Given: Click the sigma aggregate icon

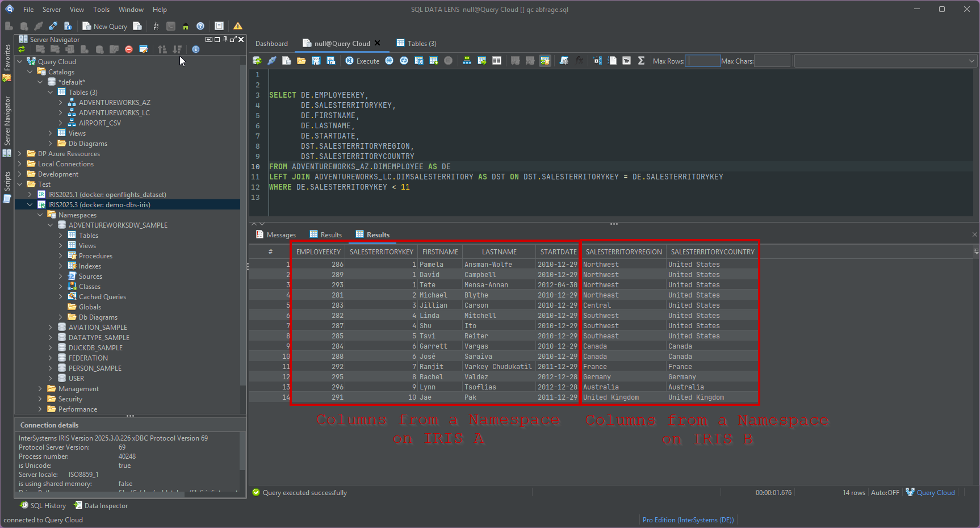Looking at the screenshot, I should pos(641,61).
